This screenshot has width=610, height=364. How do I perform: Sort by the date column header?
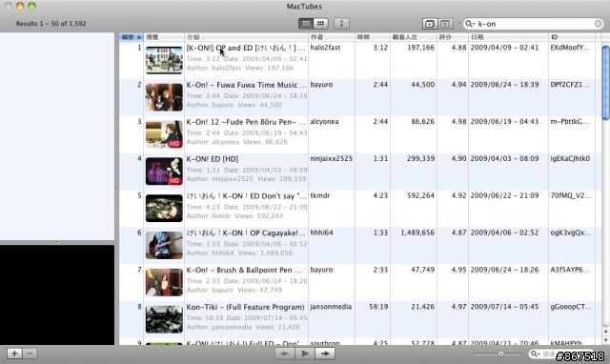coord(508,37)
